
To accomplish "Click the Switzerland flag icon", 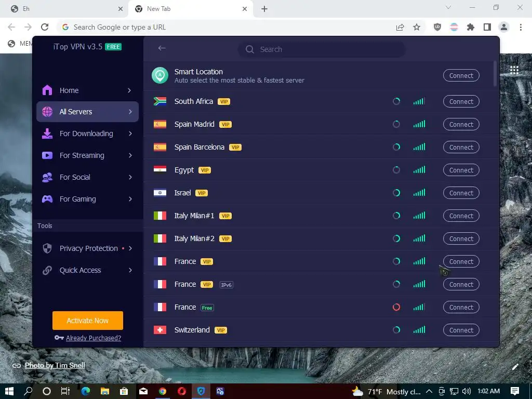I will click(x=160, y=330).
